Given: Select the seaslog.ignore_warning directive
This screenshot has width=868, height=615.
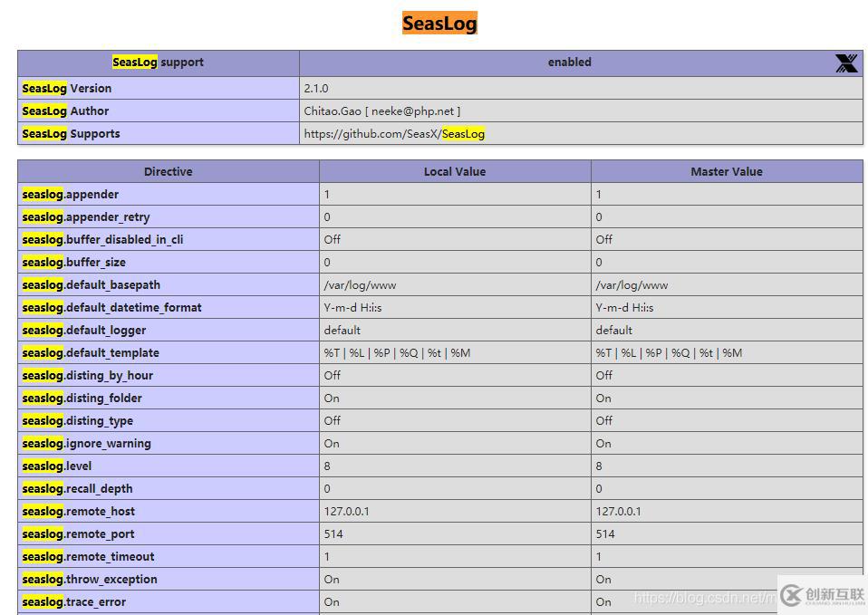Looking at the screenshot, I should click(86, 444).
